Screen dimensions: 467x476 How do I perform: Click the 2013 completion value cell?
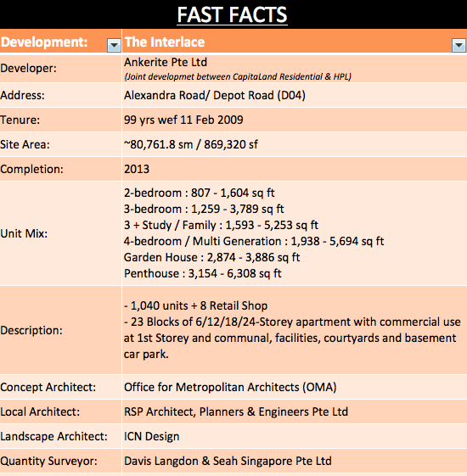tap(295, 169)
